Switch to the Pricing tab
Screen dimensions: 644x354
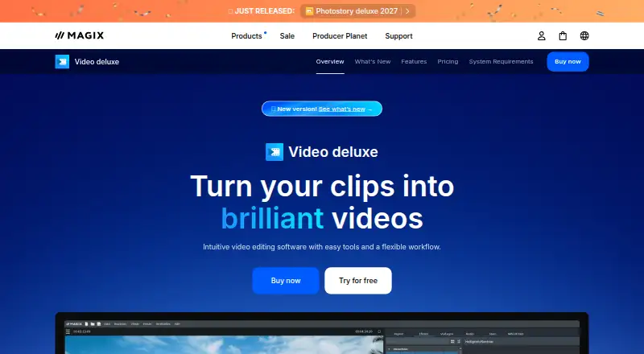[448, 62]
